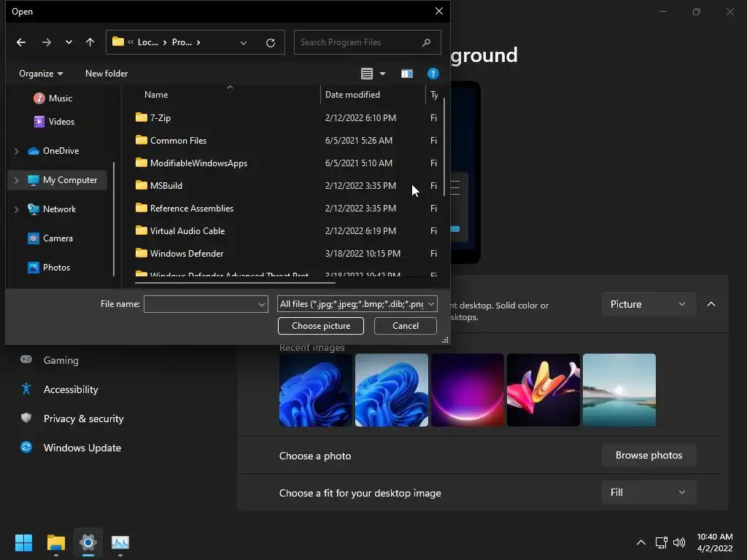Cancel the Open dialog

[x=406, y=326]
